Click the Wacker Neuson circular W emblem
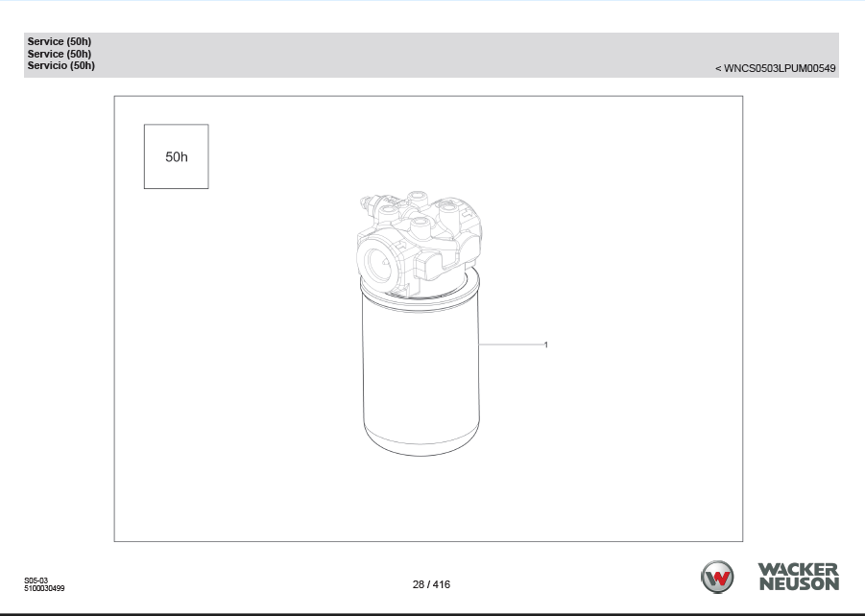 (717, 577)
